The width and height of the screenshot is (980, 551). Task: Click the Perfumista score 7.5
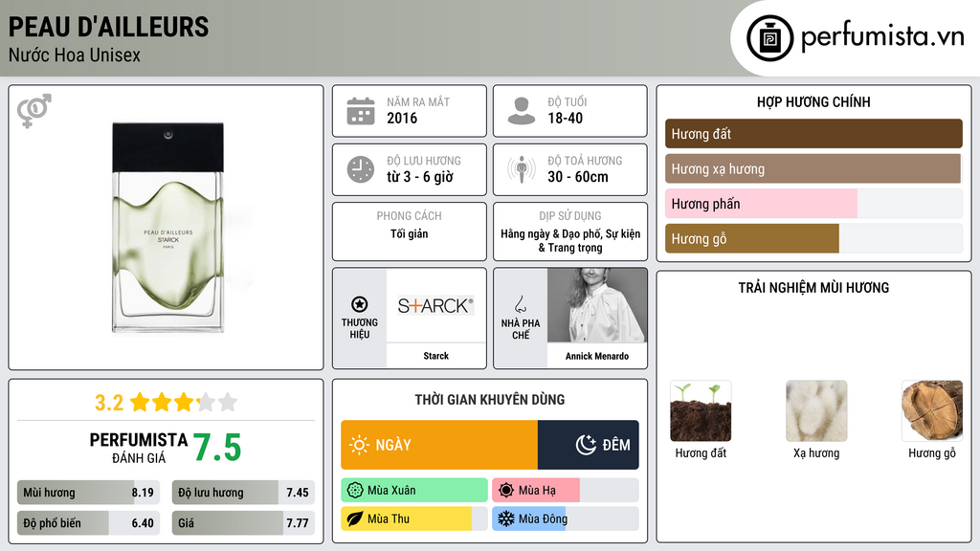pyautogui.click(x=217, y=448)
